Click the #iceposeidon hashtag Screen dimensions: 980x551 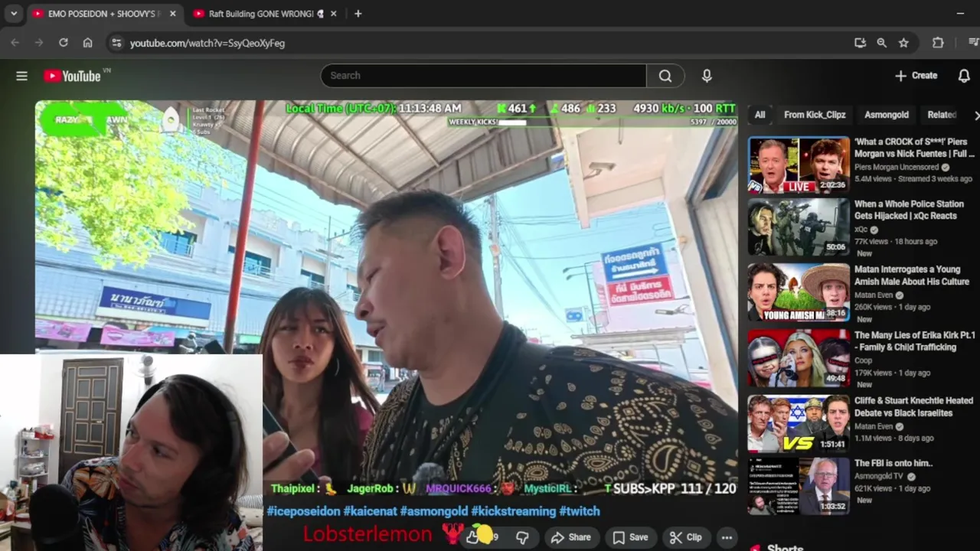pos(303,511)
